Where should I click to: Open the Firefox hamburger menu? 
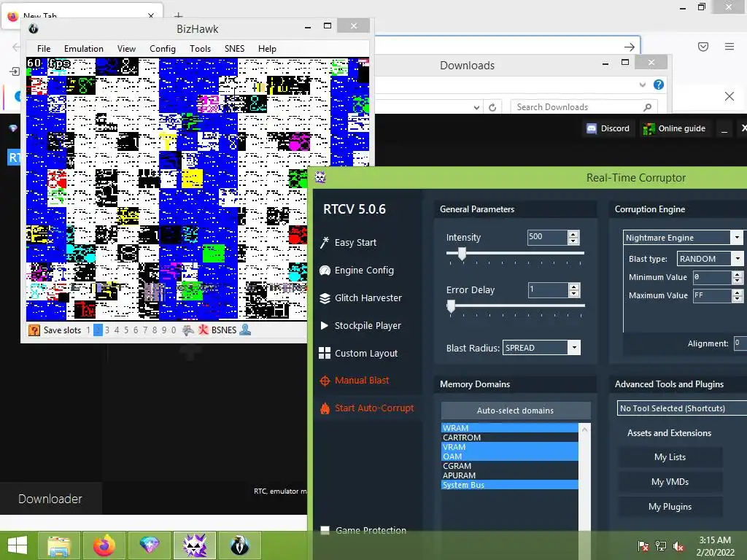pos(729,47)
